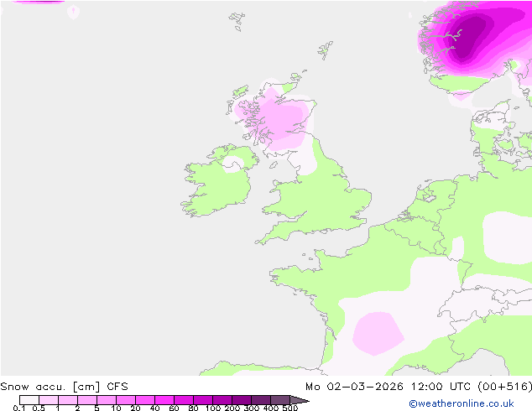
Task: Click the 5–10 cm legend color box
Action: coord(107,400)
